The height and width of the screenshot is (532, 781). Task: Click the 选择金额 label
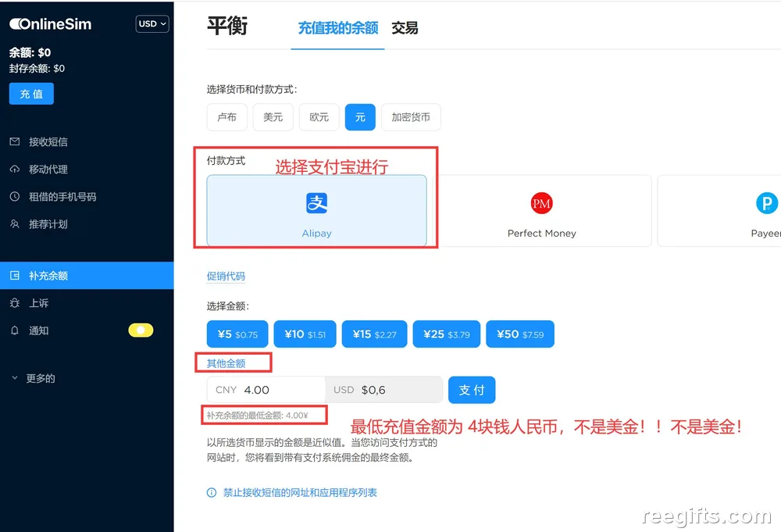coord(228,306)
